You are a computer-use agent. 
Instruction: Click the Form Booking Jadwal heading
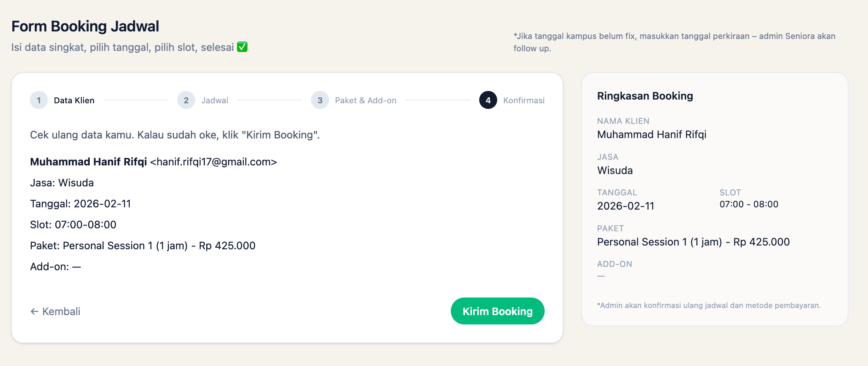85,26
